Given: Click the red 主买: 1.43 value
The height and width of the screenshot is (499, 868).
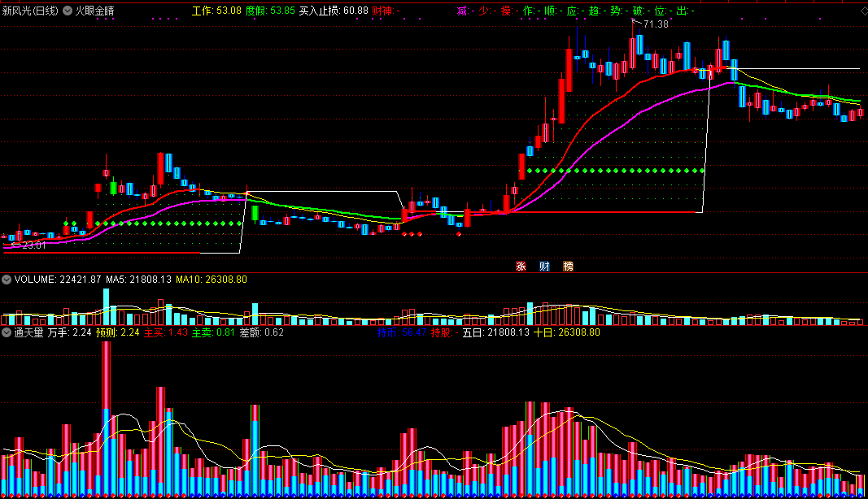Looking at the screenshot, I should (165, 332).
